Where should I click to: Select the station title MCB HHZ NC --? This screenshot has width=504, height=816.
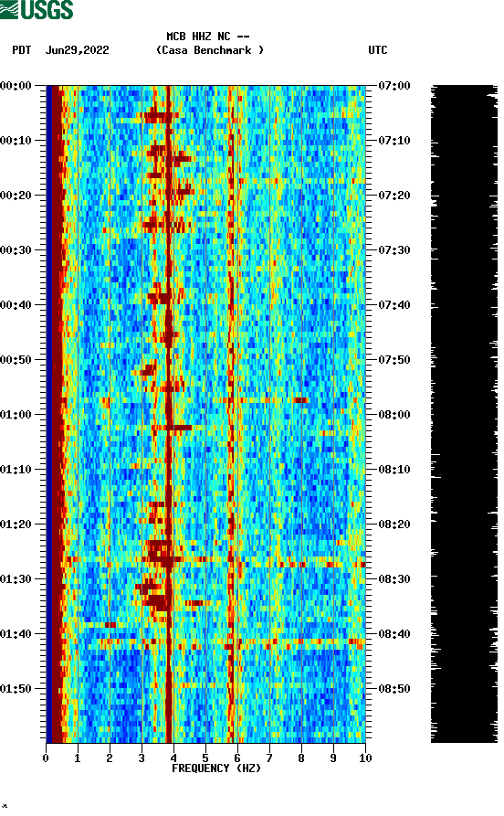tap(207, 37)
